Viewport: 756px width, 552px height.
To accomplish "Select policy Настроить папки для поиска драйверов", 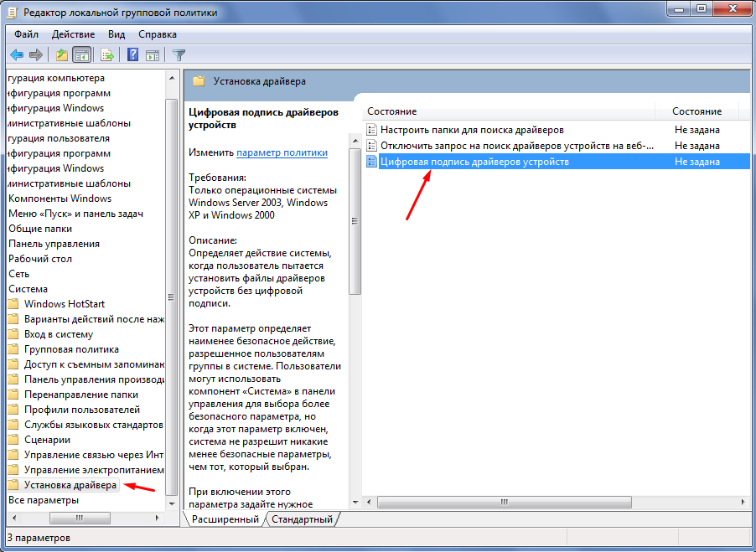I will point(472,130).
